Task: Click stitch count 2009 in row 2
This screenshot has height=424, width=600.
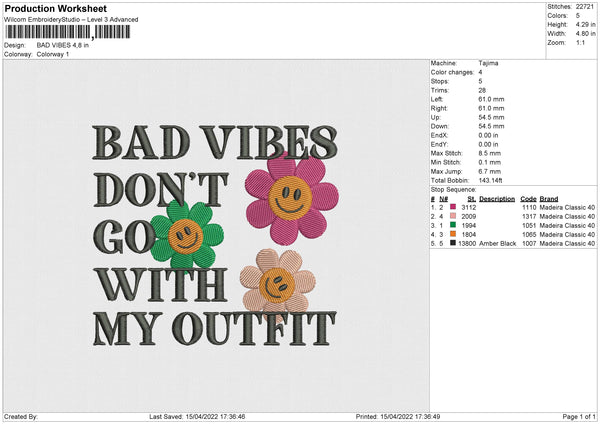Action: tap(469, 217)
